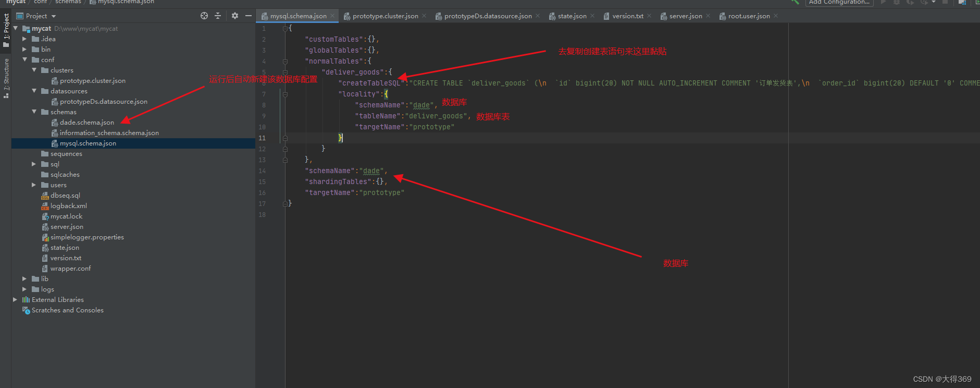
Task: Close the state.json tab
Action: [592, 16]
